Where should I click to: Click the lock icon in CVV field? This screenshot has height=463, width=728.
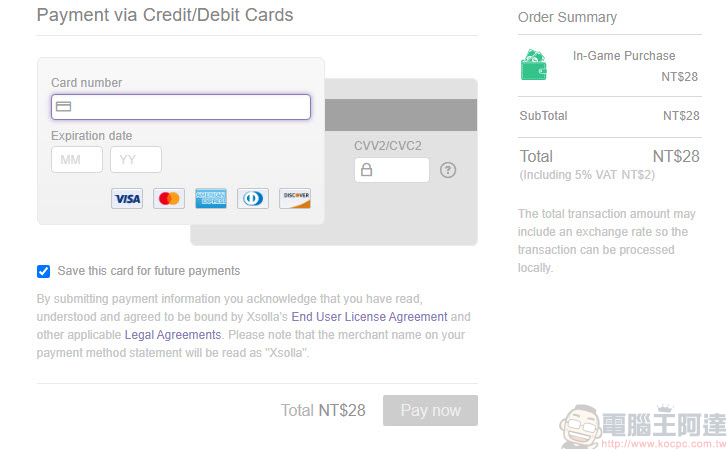(366, 170)
